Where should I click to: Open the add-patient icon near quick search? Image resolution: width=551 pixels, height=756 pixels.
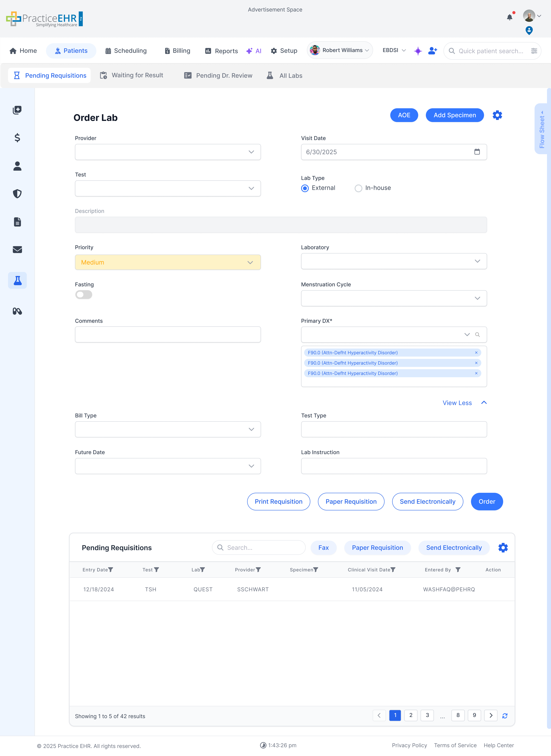[432, 50]
